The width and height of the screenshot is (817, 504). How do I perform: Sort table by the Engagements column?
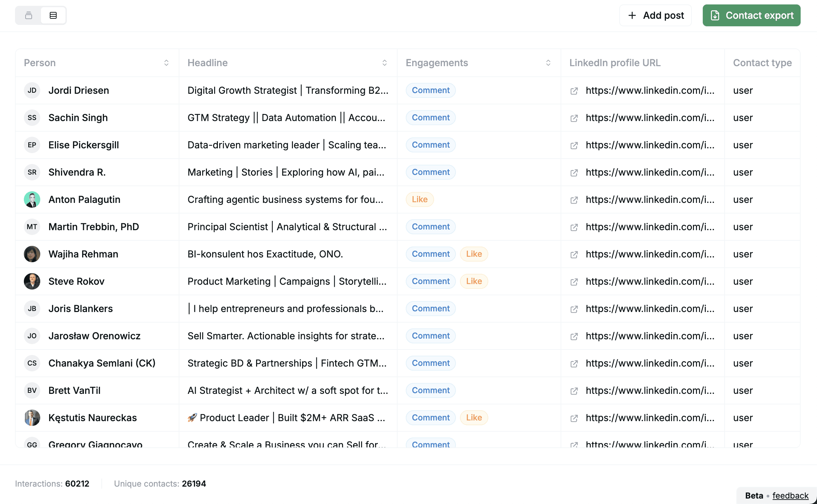click(x=548, y=63)
